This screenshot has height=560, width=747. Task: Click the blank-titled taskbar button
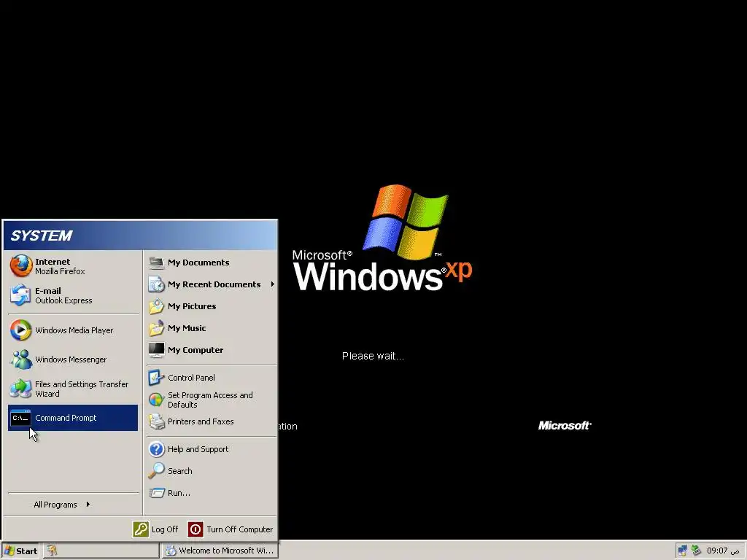[101, 551]
